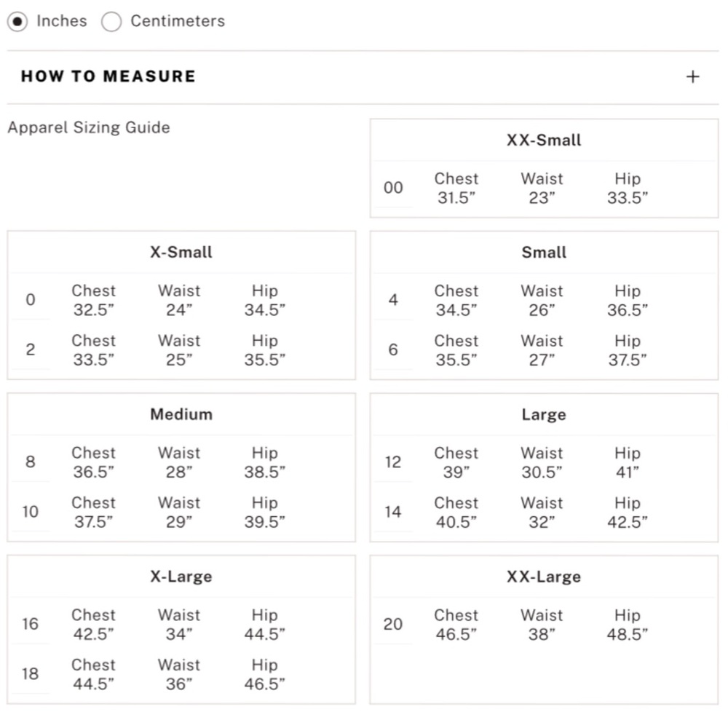Click the X-Small size header
Viewport: 728px width, 728px height.
click(x=181, y=252)
